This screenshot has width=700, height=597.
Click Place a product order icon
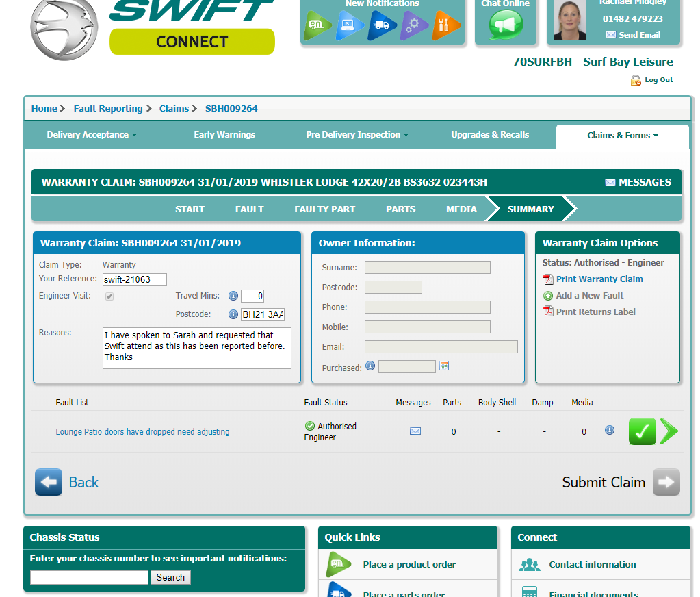(339, 564)
